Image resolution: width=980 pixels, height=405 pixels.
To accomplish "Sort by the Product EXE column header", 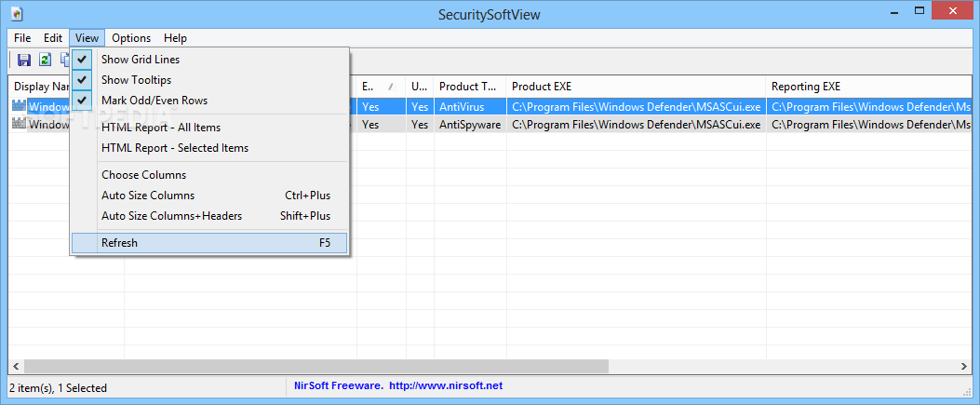I will point(637,87).
